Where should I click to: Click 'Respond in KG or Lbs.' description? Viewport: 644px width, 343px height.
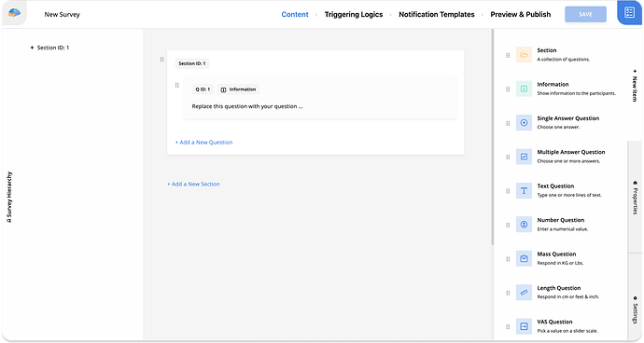(x=560, y=264)
